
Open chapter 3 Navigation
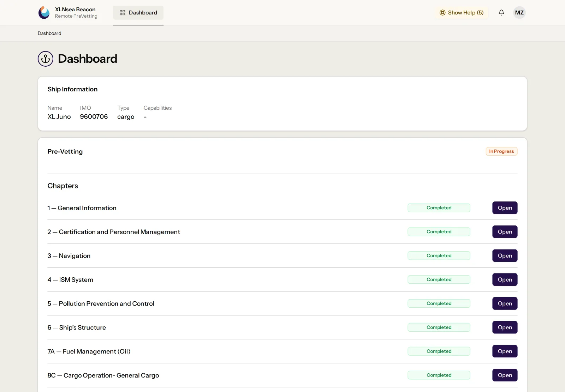(505, 256)
